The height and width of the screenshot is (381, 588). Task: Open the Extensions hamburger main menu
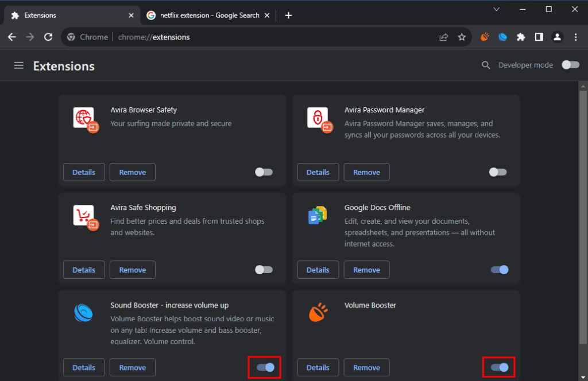tap(19, 66)
